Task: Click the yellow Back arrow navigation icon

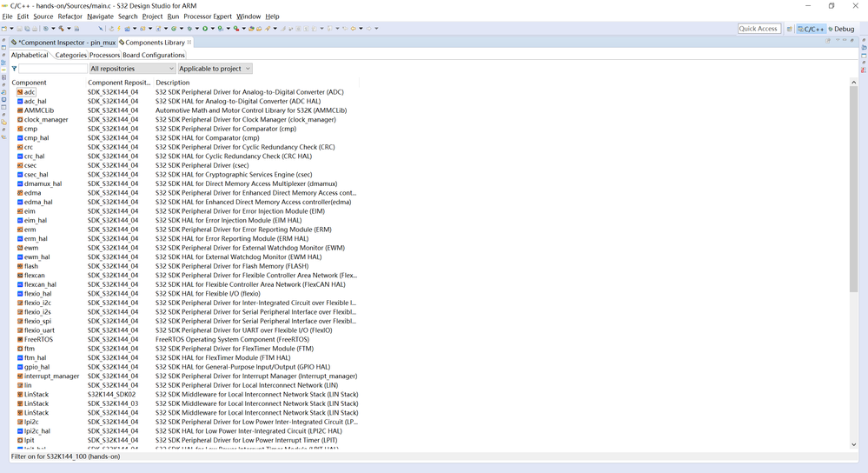Action: click(353, 28)
